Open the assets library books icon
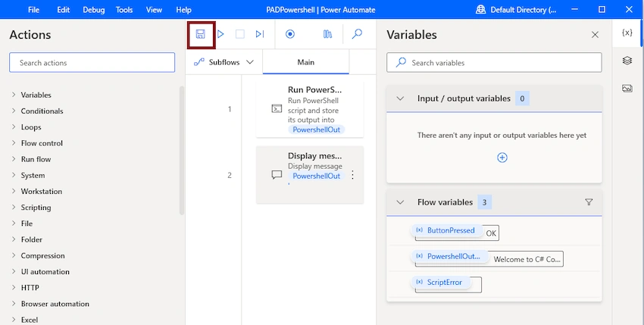Viewport: 644px width, 325px height. point(327,34)
